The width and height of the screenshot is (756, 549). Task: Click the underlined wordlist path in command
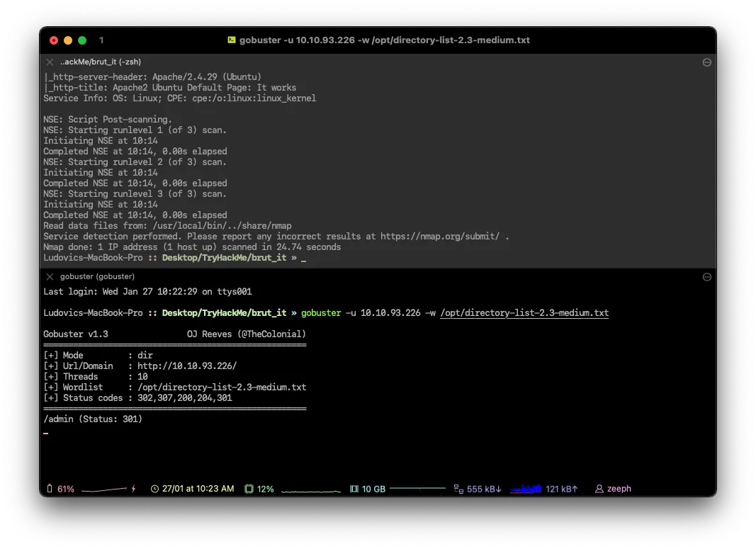(x=524, y=313)
